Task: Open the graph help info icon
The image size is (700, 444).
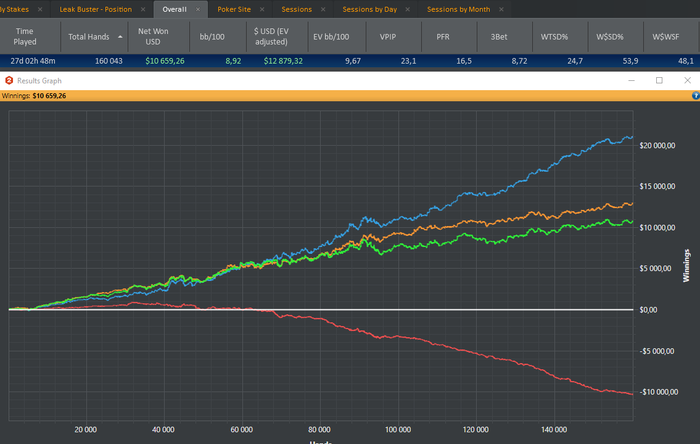Action: tap(696, 95)
